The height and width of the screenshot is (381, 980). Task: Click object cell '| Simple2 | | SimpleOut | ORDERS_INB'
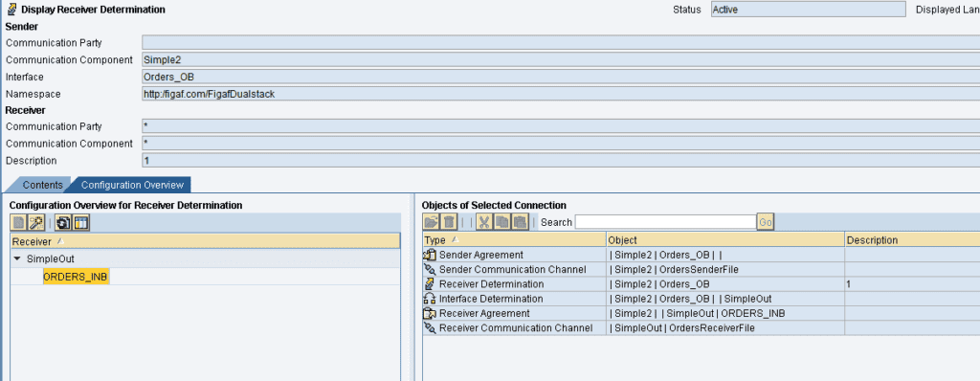[x=725, y=313]
